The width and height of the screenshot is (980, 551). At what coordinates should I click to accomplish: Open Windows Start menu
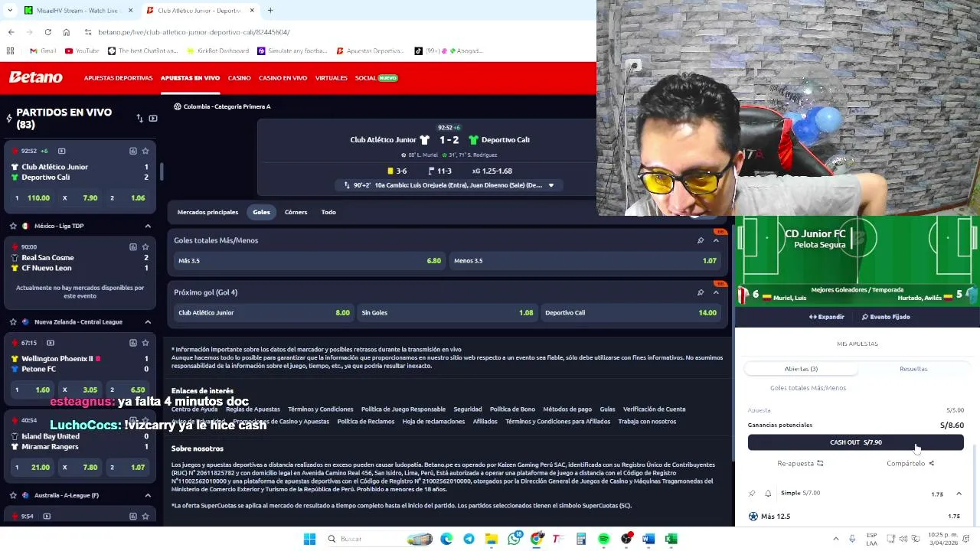coord(309,539)
